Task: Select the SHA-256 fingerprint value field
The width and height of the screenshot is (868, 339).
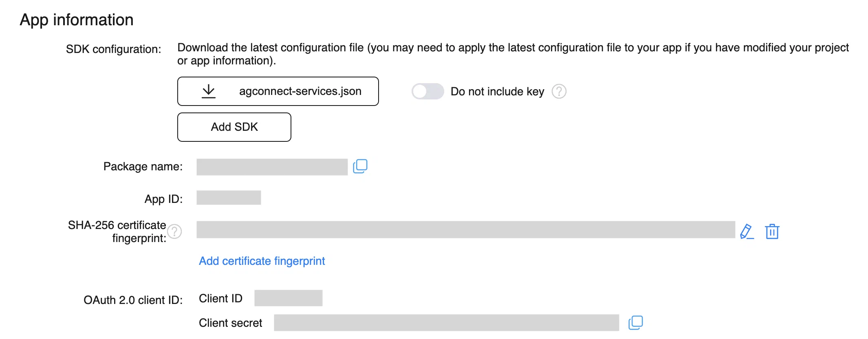Action: (465, 230)
